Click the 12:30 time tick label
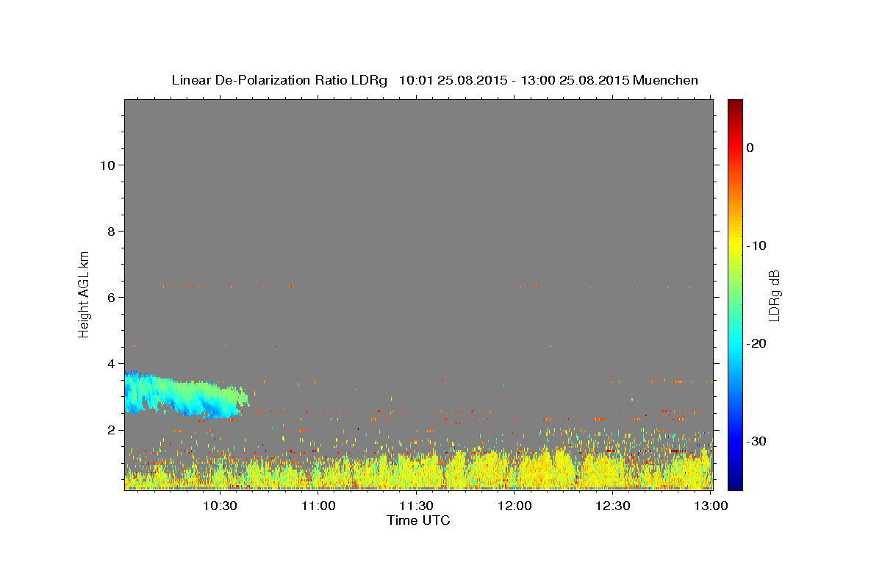This screenshot has width=882, height=588. pos(612,506)
